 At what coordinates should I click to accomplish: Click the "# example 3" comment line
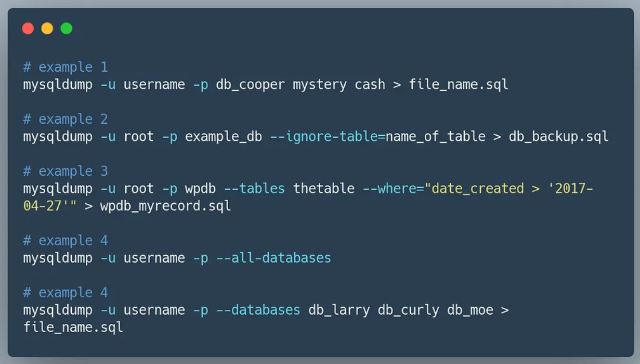tap(66, 171)
